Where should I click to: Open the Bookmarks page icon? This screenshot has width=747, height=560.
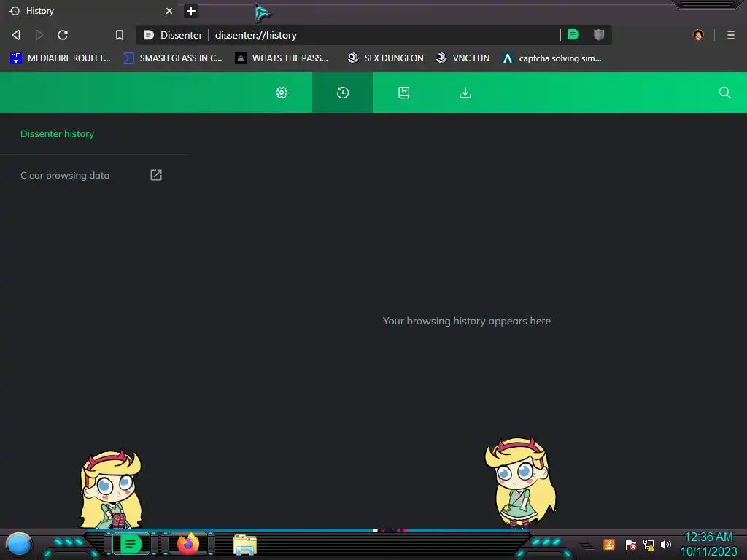404,93
